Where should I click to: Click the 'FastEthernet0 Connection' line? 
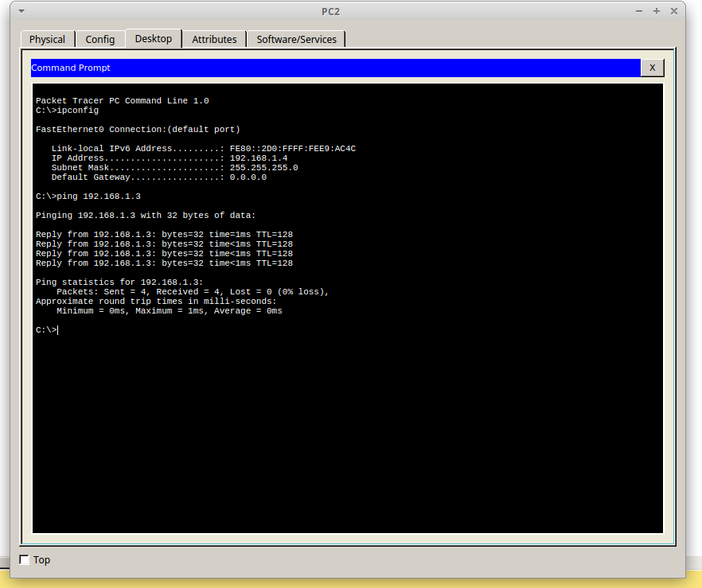click(x=138, y=130)
